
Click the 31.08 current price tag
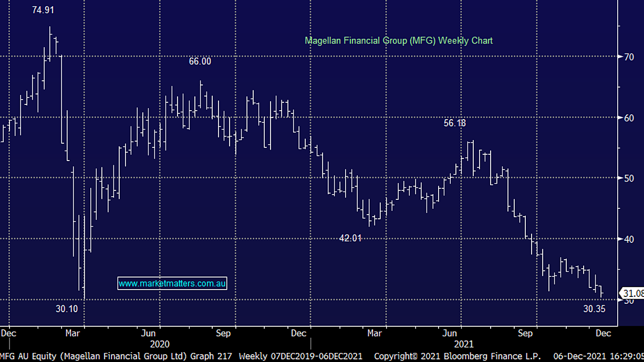click(632, 293)
